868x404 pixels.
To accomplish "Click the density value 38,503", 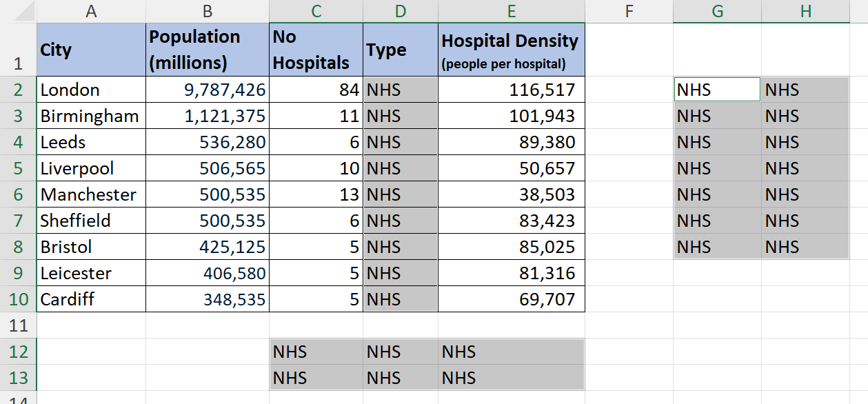I will coord(511,194).
